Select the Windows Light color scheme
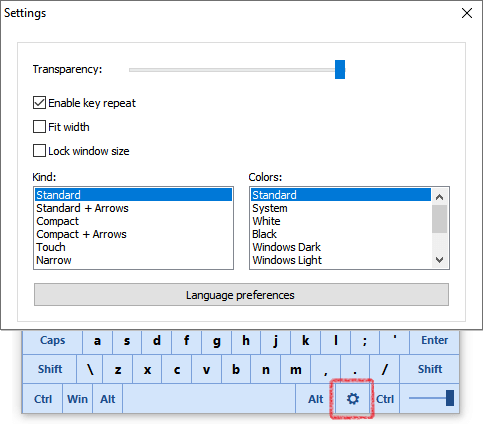The height and width of the screenshot is (424, 483). pos(341,260)
